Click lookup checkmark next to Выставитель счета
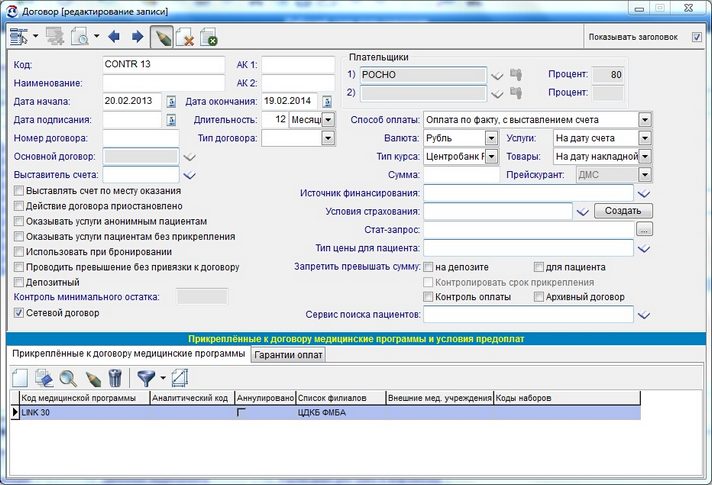712x485 pixels. coord(189,175)
